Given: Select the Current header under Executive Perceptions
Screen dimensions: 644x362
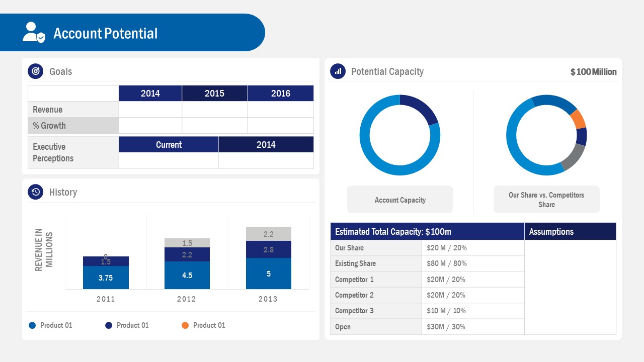Looking at the screenshot, I should point(168,144).
